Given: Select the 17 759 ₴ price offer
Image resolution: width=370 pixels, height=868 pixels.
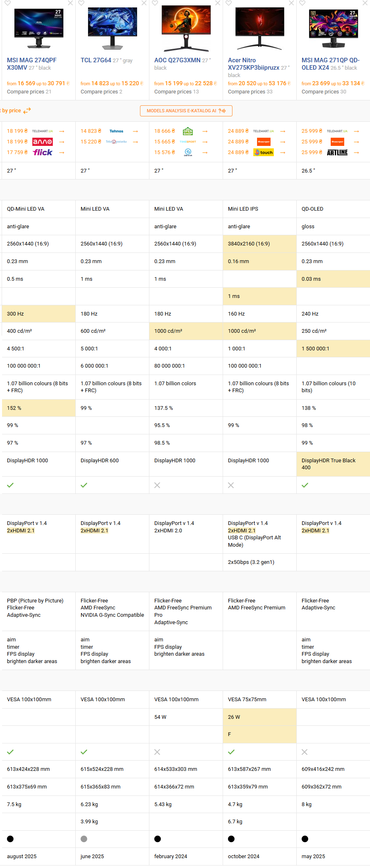Looking at the screenshot, I should pyautogui.click(x=17, y=152).
